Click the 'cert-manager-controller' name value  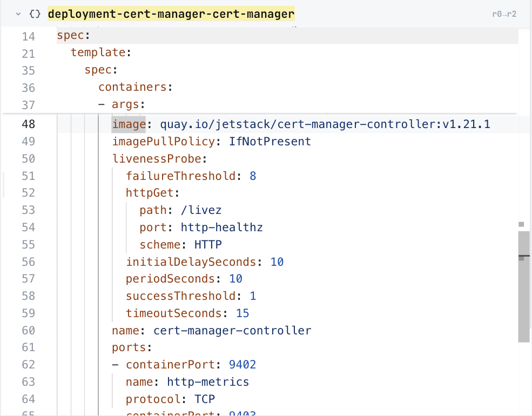click(232, 331)
